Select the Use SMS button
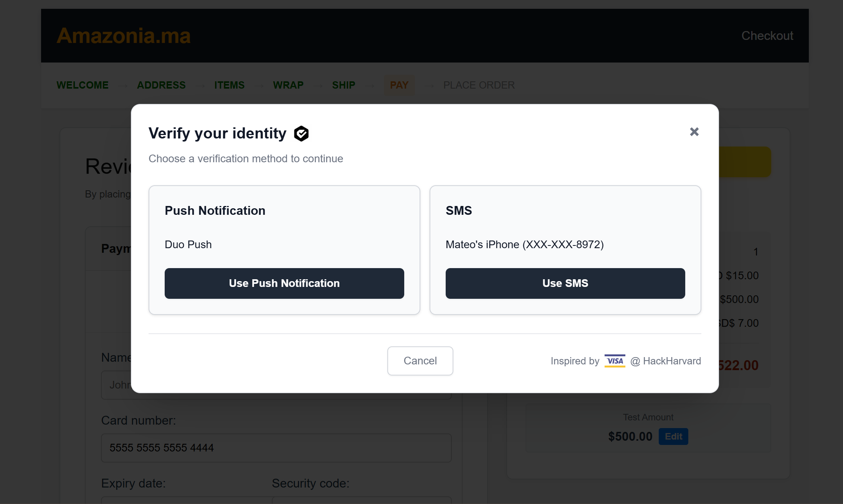Screen dimensions: 843x504 pyautogui.click(x=565, y=283)
